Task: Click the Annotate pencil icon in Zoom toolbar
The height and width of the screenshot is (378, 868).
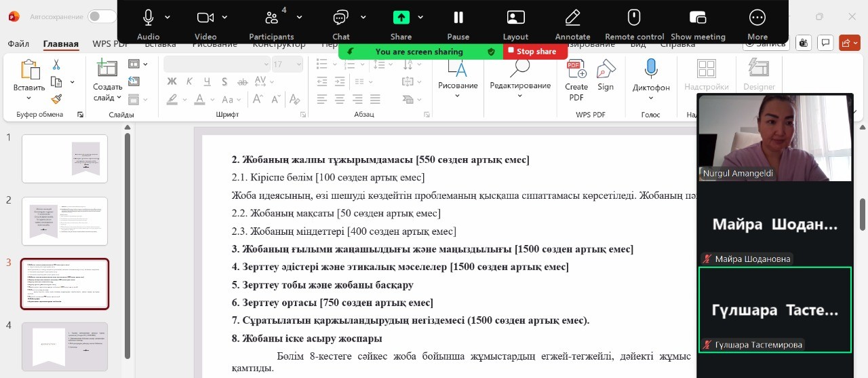Action: click(x=572, y=18)
